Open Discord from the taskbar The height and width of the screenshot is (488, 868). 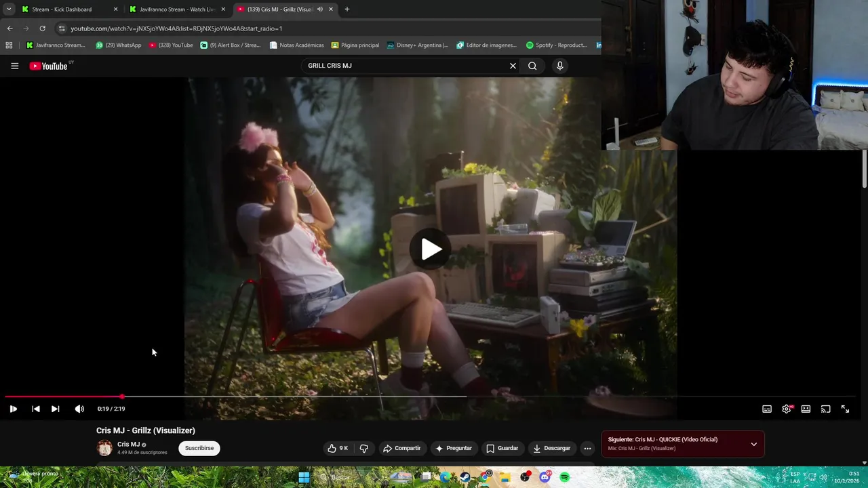[545, 477]
